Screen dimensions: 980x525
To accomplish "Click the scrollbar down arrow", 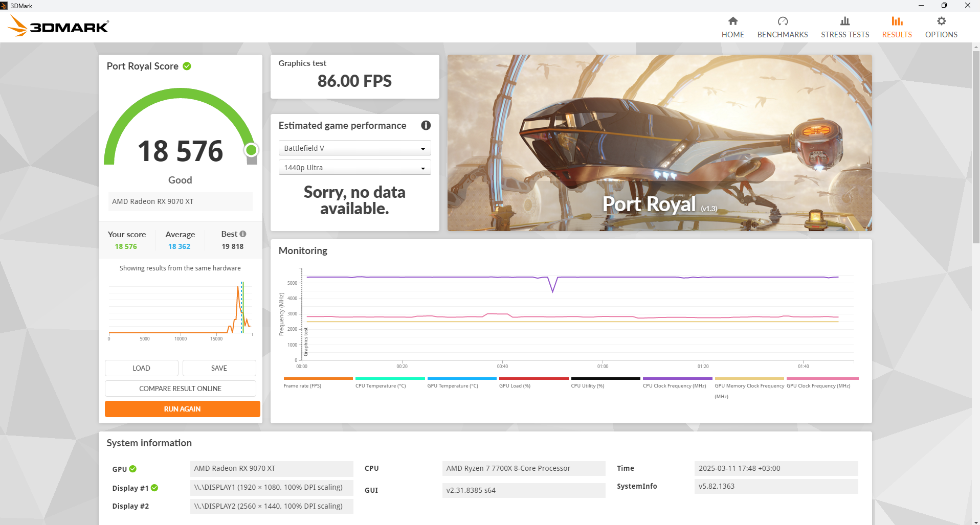I will [x=976, y=521].
